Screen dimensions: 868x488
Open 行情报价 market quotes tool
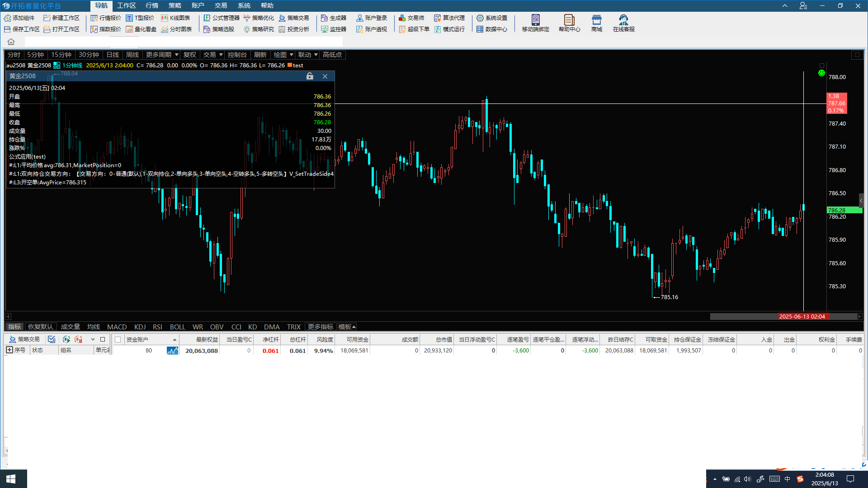pos(106,18)
